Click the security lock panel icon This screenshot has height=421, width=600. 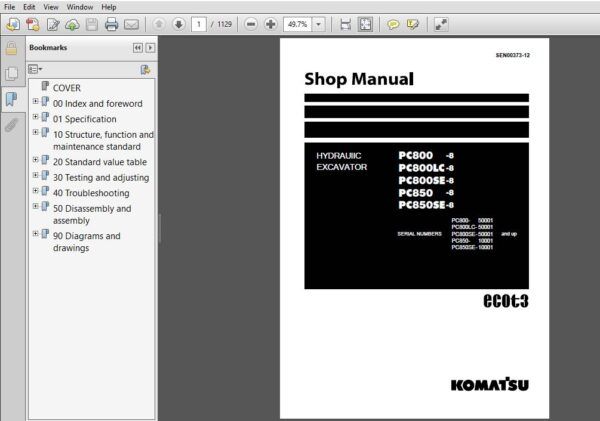click(x=11, y=49)
